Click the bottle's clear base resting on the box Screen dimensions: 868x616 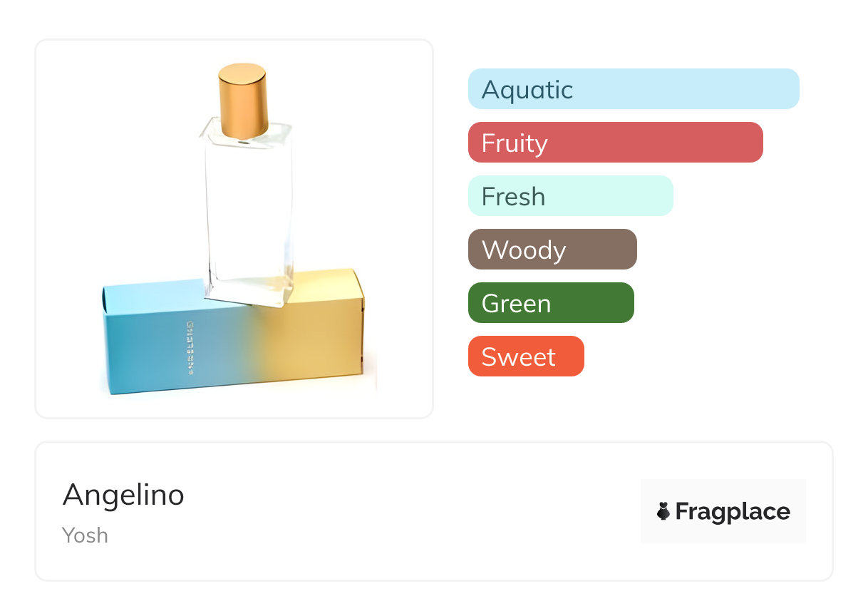(246, 291)
